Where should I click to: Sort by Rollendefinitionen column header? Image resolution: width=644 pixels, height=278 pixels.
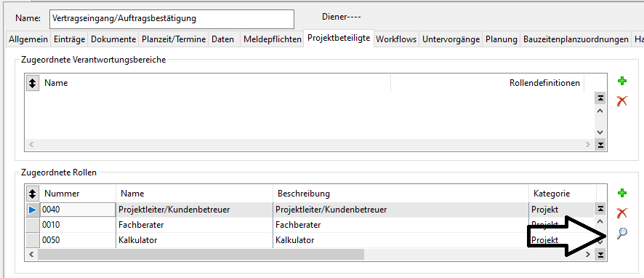[x=487, y=83]
